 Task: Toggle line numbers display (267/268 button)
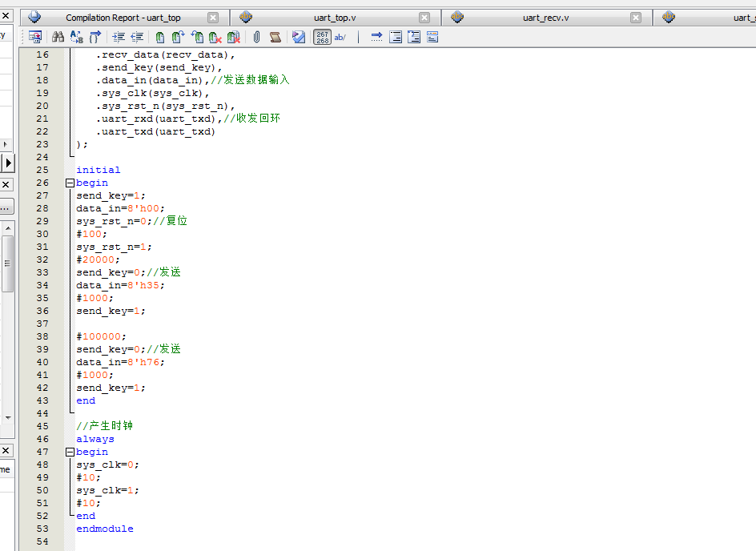tap(322, 37)
